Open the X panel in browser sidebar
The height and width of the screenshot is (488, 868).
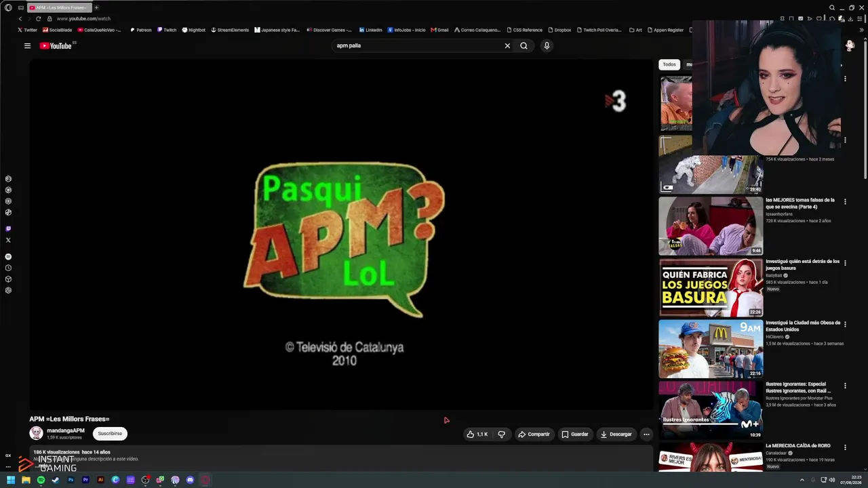click(x=8, y=240)
